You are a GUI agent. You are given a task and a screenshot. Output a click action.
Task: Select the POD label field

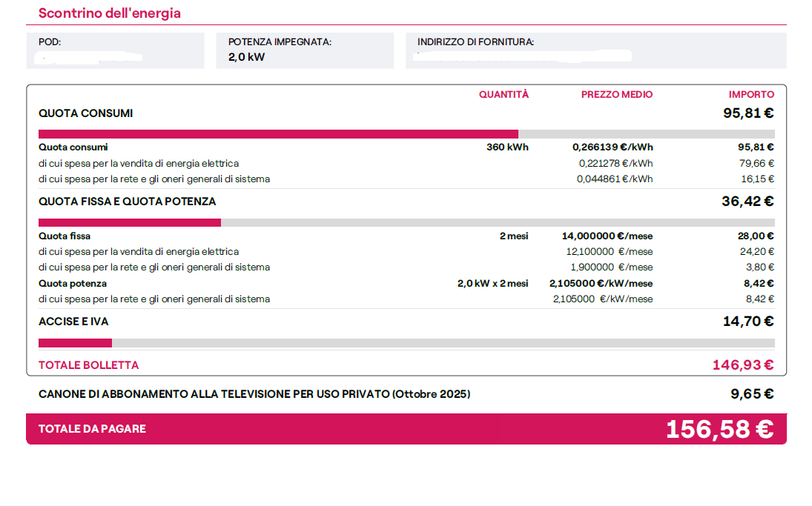[x=115, y=50]
